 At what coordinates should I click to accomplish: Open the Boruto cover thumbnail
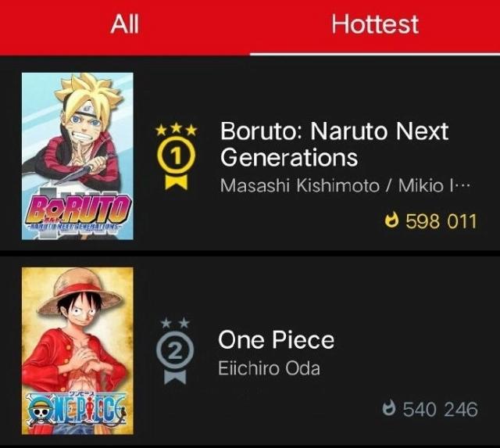[77, 156]
